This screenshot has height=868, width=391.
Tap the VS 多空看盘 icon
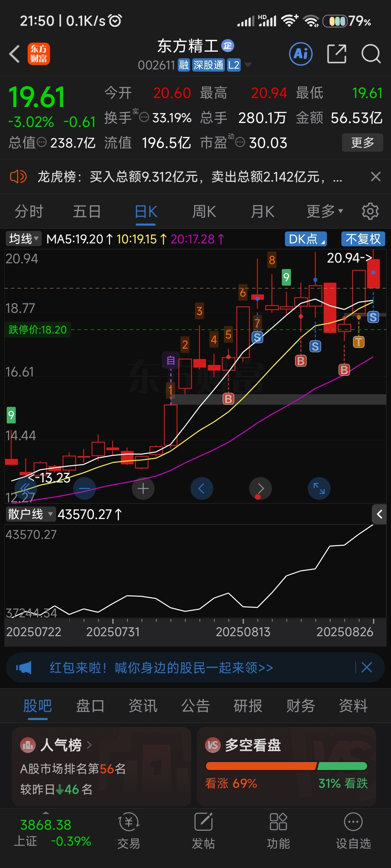[213, 745]
